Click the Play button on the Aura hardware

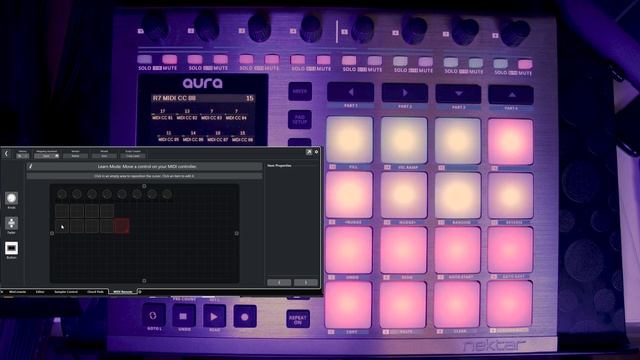[214, 316]
